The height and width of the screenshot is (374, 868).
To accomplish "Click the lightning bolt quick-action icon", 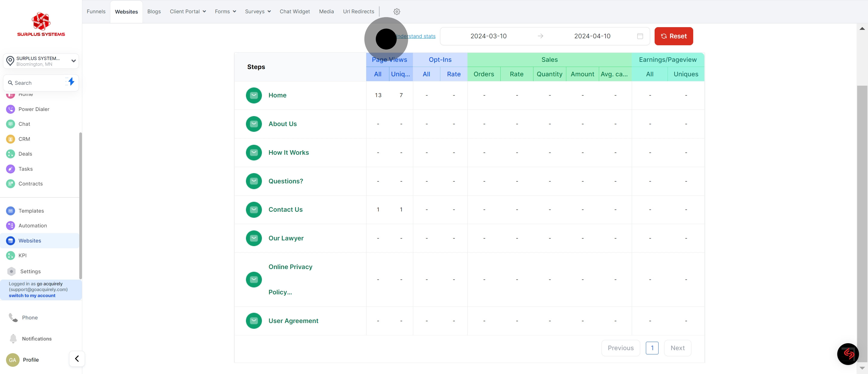I will point(71,82).
